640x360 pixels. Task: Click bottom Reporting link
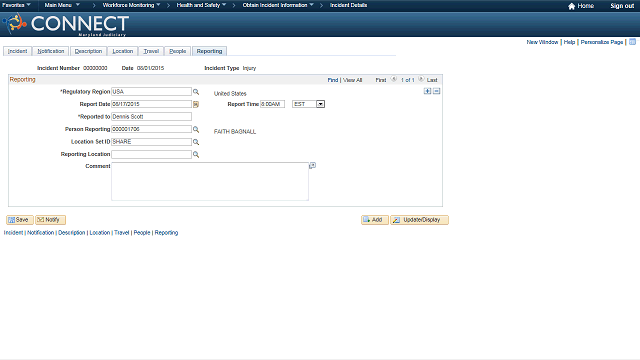click(166, 233)
